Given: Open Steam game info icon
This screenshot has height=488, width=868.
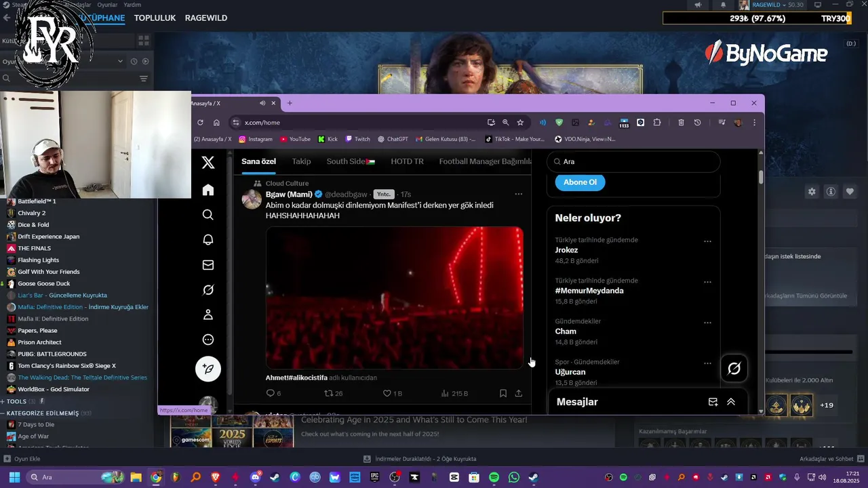Looking at the screenshot, I should pyautogui.click(x=831, y=192).
